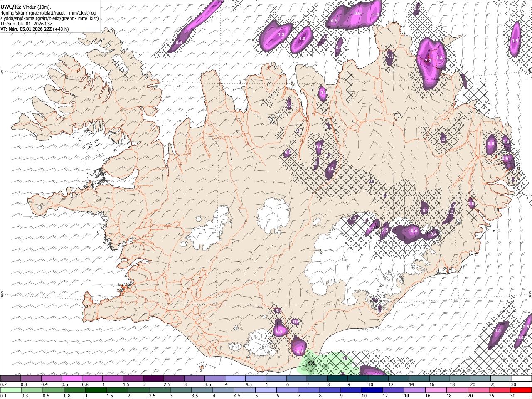
Task: Select the gray-green 3 swatch in lower legend
Action: (181, 390)
